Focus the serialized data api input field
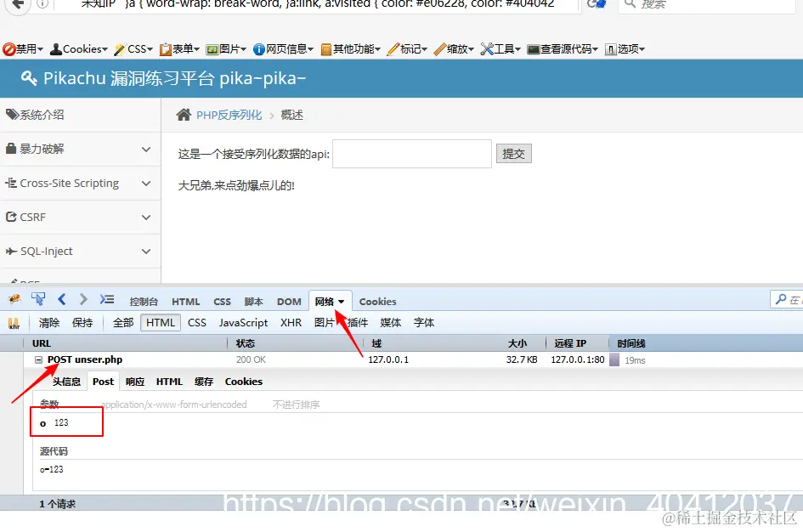The image size is (803, 532). [x=412, y=154]
